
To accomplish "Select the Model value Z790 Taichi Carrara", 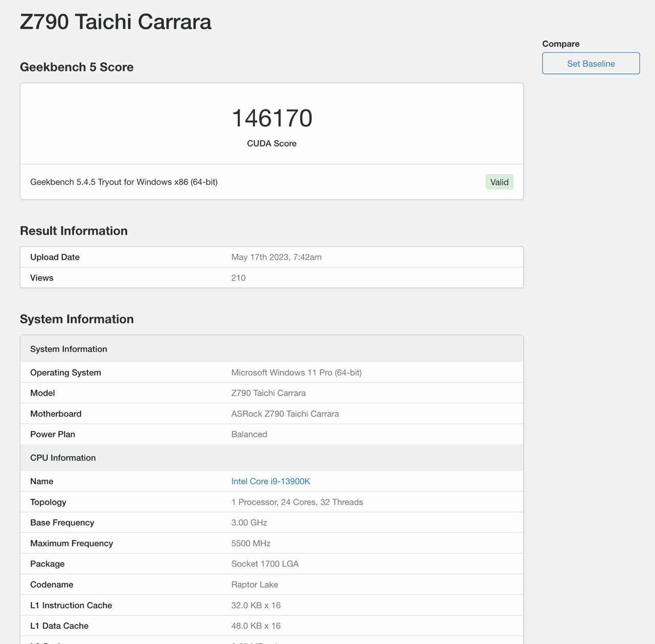I will 269,393.
